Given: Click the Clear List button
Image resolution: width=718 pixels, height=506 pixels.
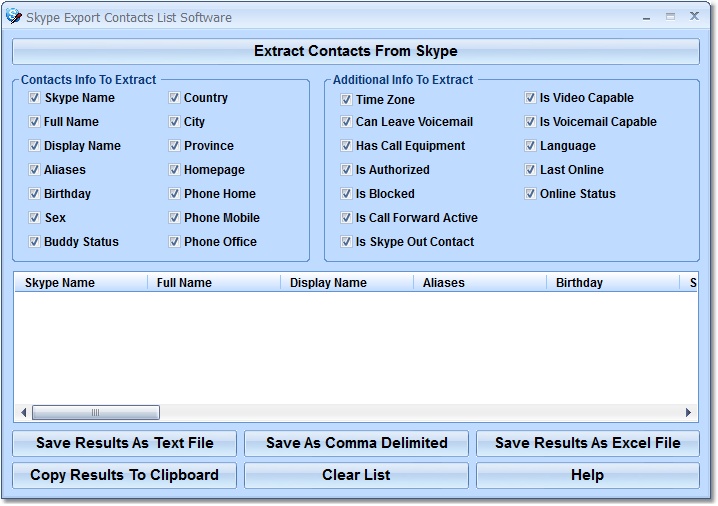Looking at the screenshot, I should point(356,475).
